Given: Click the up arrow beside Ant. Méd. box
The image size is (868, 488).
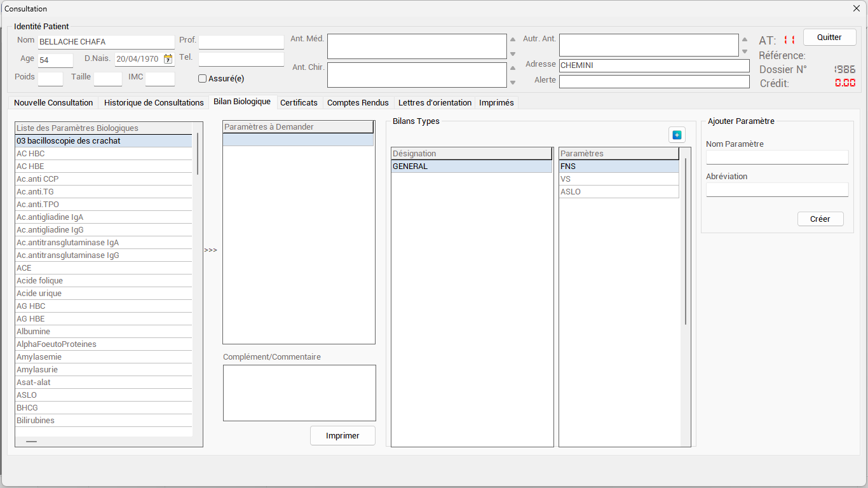Looking at the screenshot, I should [513, 39].
